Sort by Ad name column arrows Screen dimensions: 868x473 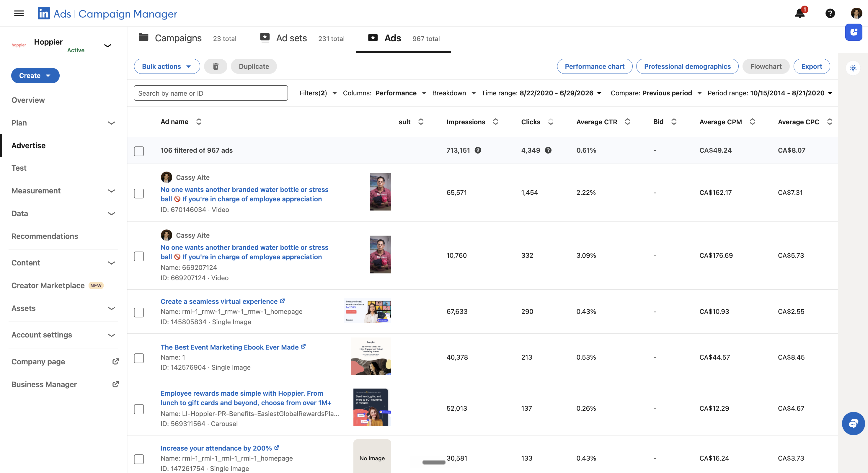pos(199,122)
